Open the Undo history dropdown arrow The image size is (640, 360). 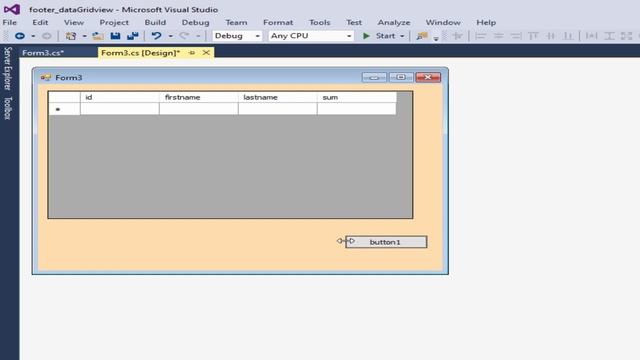pos(170,36)
